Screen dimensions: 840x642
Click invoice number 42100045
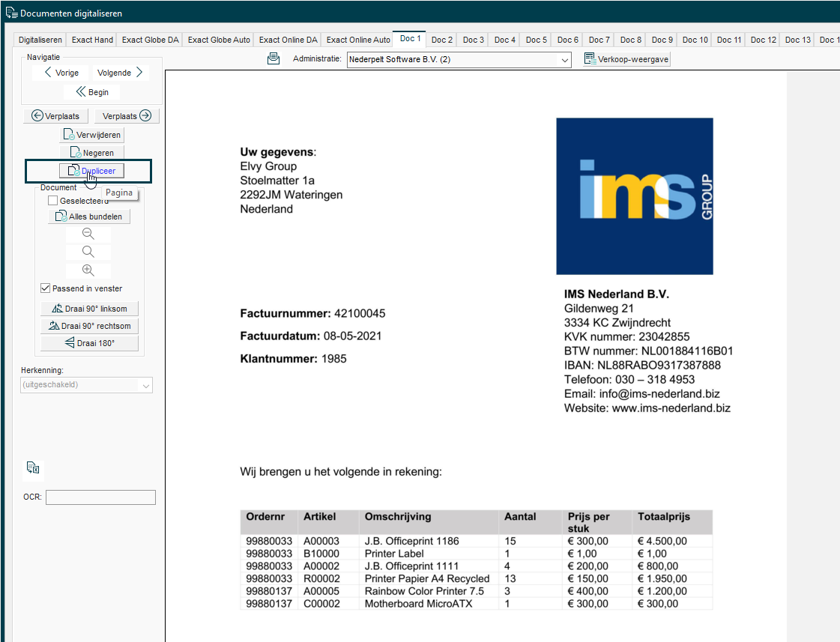point(360,313)
